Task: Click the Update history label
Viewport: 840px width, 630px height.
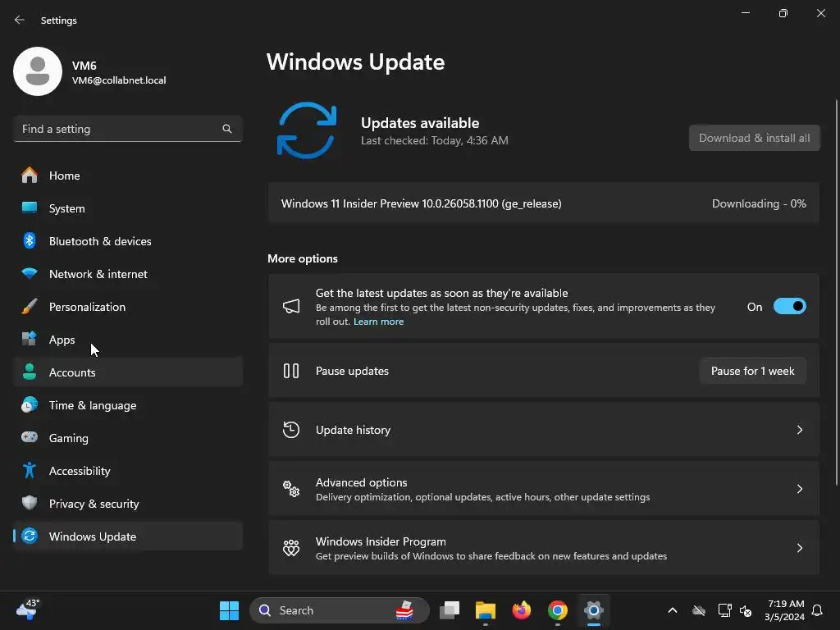Action: 353,430
